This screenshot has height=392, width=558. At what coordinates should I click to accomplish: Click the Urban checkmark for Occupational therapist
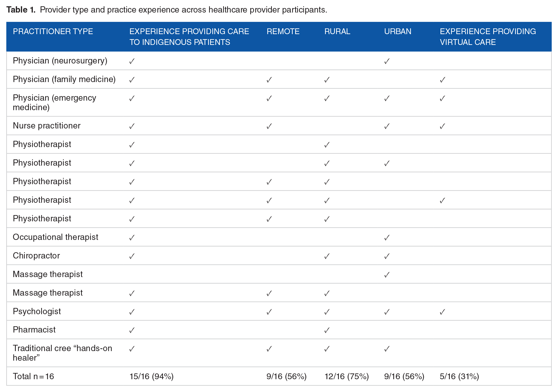point(387,238)
